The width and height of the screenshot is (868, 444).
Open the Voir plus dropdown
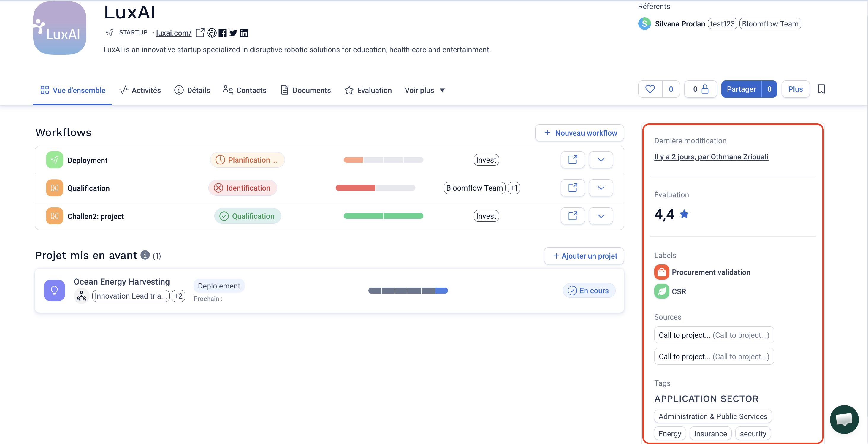click(x=425, y=90)
